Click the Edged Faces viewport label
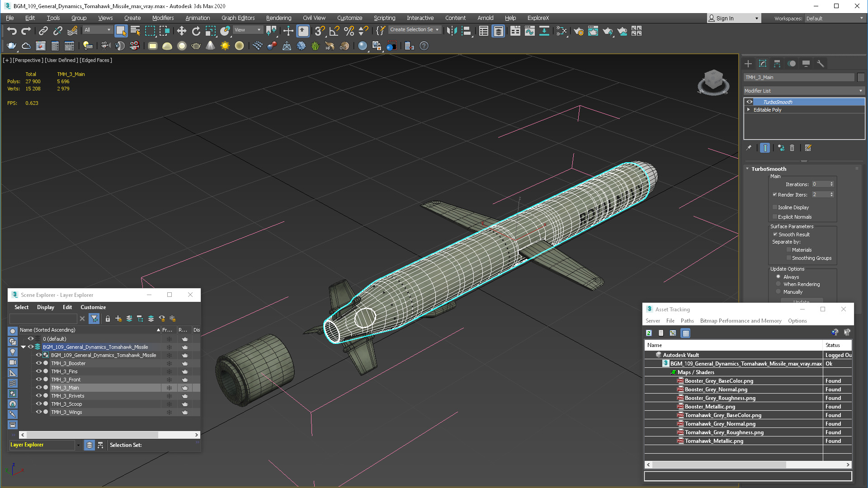868x488 pixels. pyautogui.click(x=96, y=60)
